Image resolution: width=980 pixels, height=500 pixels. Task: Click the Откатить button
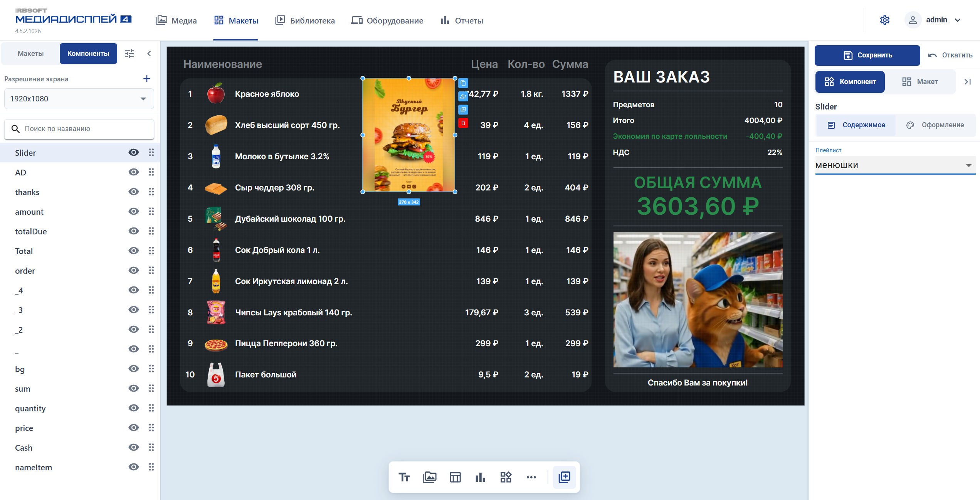(950, 55)
